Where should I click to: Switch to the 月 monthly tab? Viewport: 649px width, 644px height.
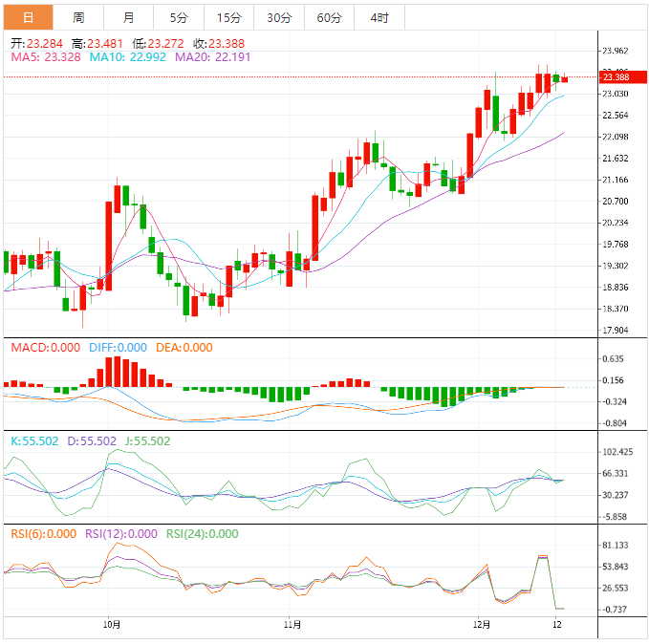coord(128,18)
